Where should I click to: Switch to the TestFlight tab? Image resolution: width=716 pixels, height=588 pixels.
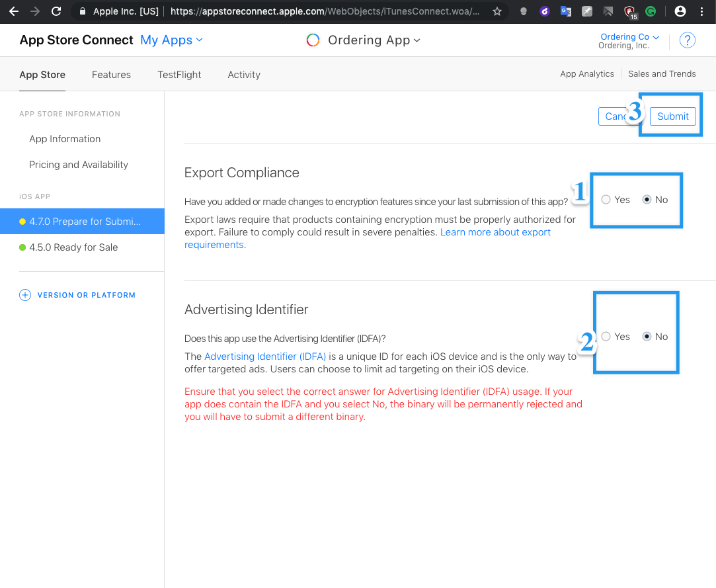click(179, 75)
